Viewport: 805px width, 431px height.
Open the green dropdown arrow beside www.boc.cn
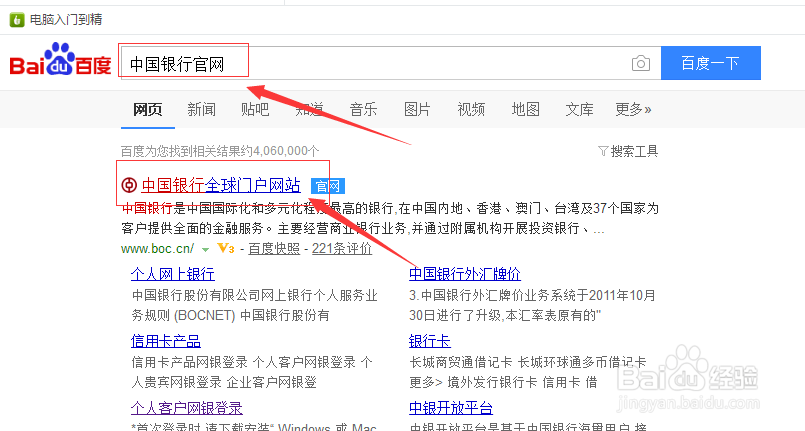coord(205,250)
